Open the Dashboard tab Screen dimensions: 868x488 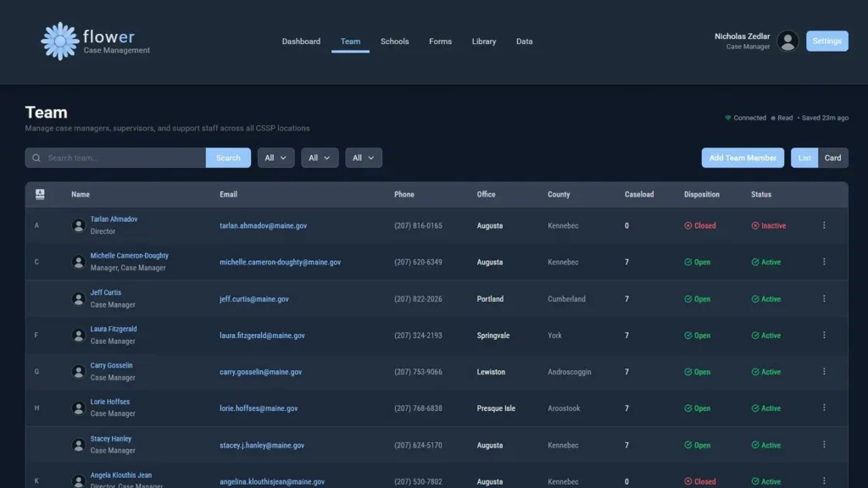301,42
